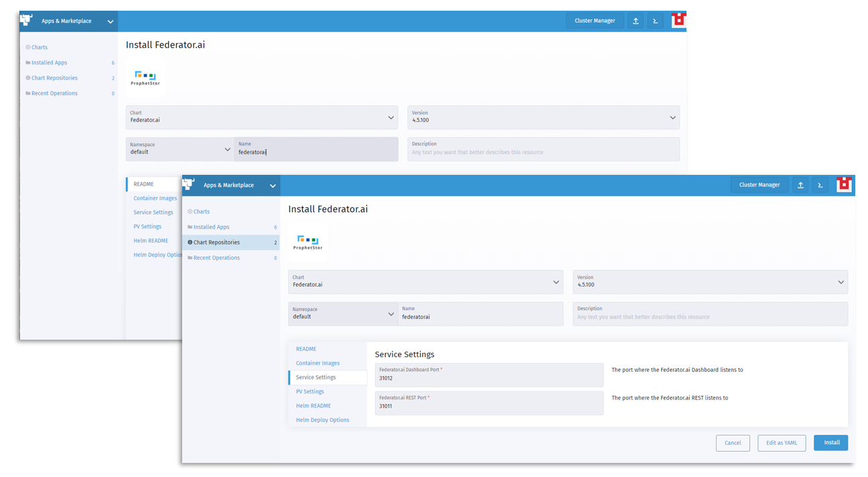
Task: Switch to the PV Settings tab in front window
Action: [310, 391]
